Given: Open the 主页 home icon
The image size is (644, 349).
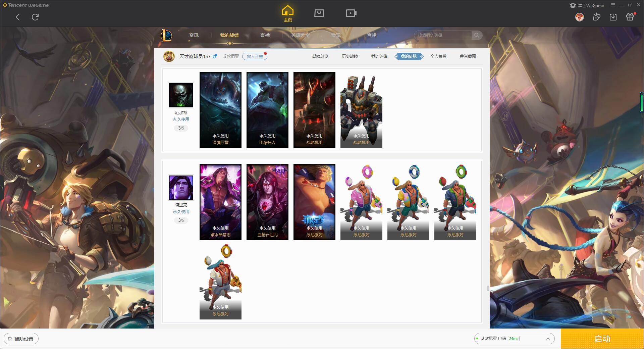Looking at the screenshot, I should (x=288, y=13).
